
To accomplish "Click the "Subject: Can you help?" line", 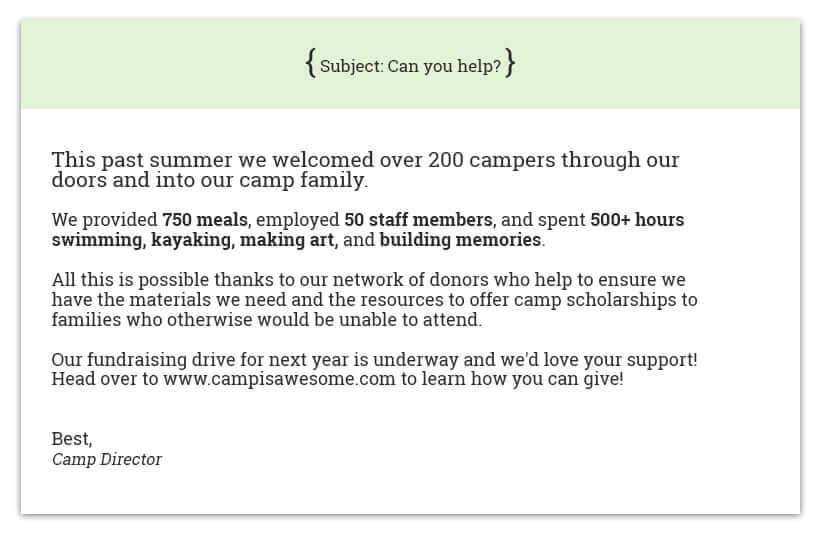I will 410,67.
